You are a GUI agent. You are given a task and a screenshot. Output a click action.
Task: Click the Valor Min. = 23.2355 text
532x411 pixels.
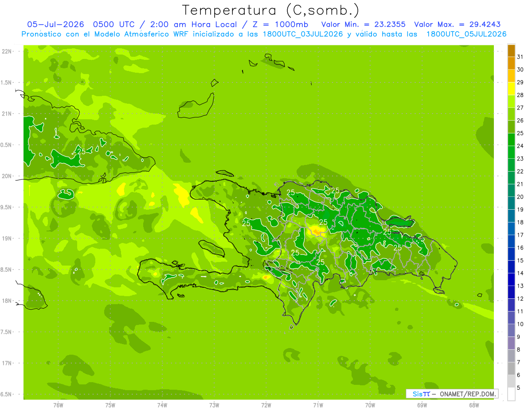pyautogui.click(x=363, y=24)
